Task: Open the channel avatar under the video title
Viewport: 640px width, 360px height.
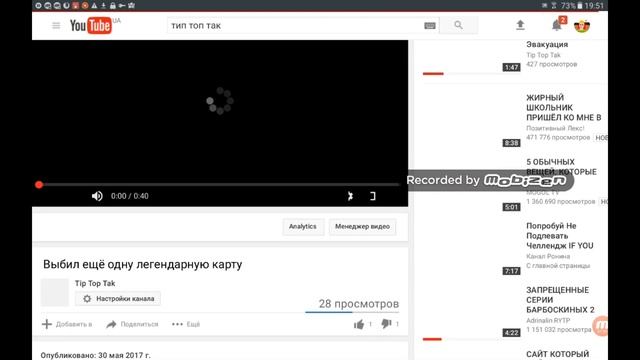Action: point(55,292)
